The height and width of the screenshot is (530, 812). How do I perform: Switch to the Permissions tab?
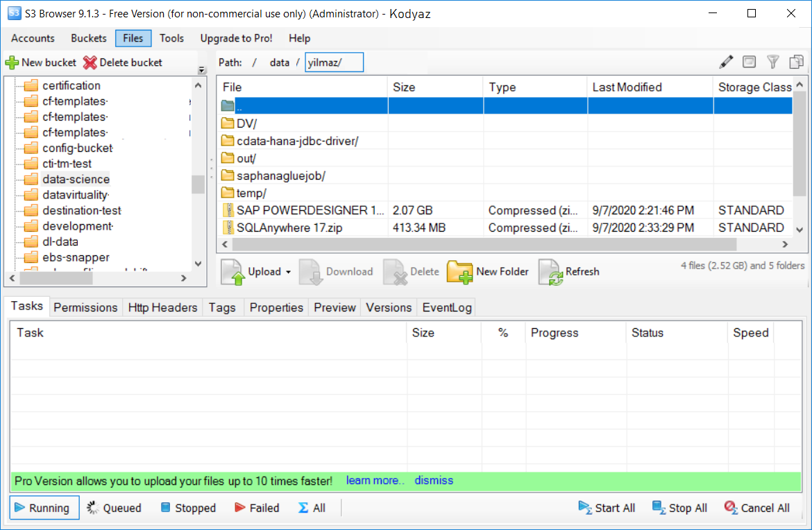point(85,307)
